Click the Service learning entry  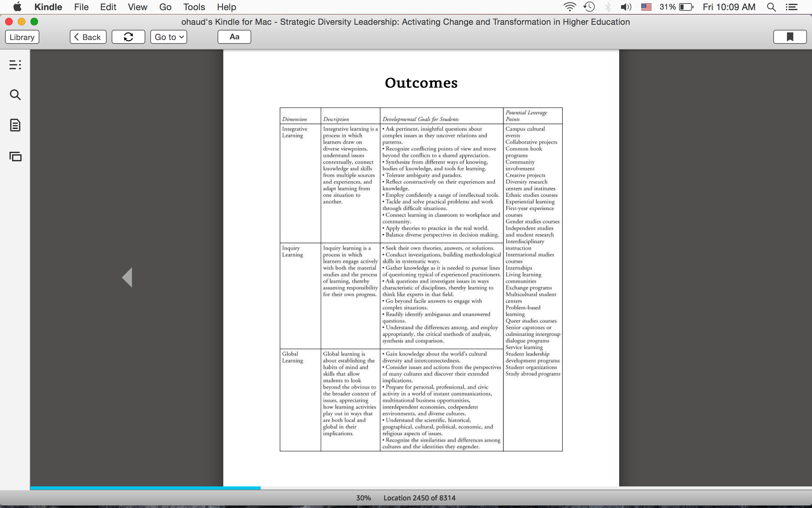[x=524, y=347]
